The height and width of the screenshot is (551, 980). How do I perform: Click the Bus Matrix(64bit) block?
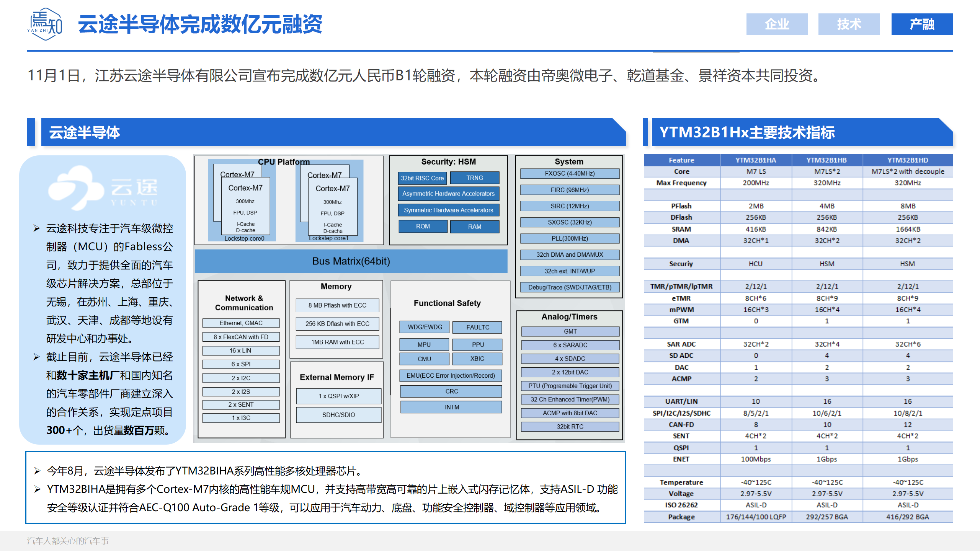(351, 261)
